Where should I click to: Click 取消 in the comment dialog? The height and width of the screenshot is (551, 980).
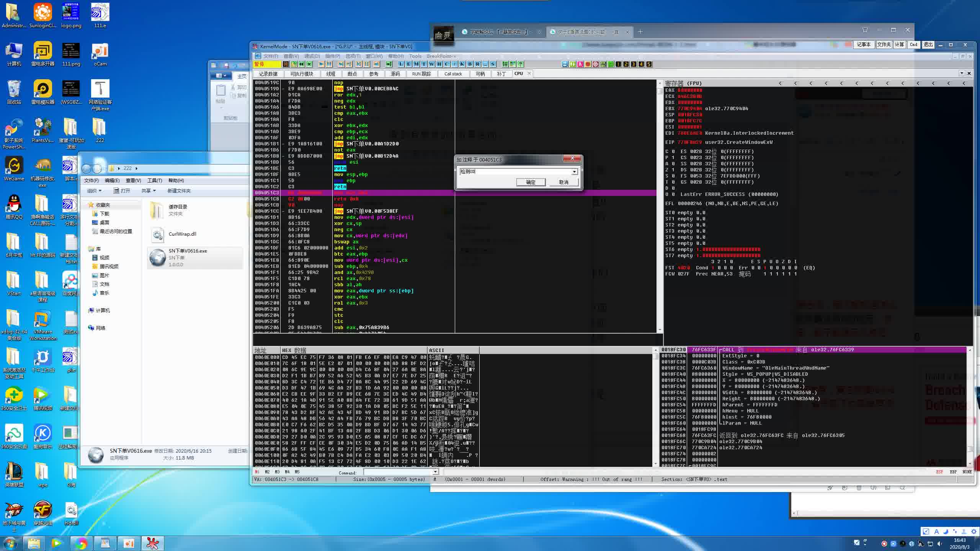click(563, 182)
